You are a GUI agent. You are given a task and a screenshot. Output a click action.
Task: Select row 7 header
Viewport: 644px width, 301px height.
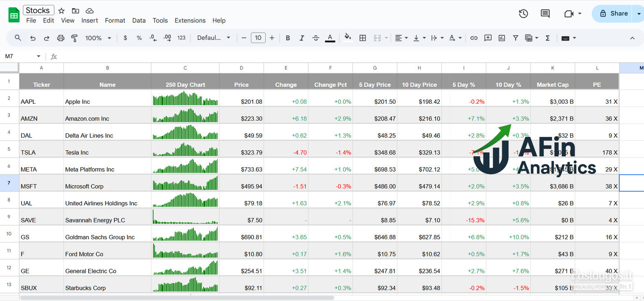(9, 183)
